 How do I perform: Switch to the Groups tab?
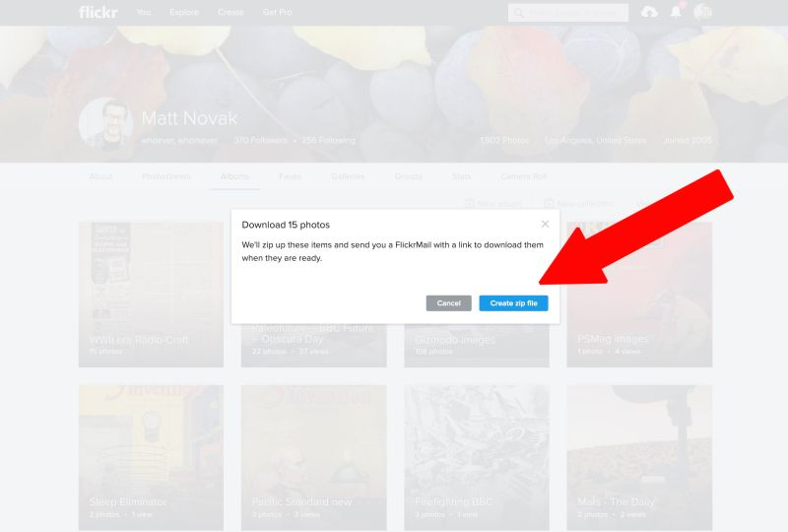[x=408, y=176]
